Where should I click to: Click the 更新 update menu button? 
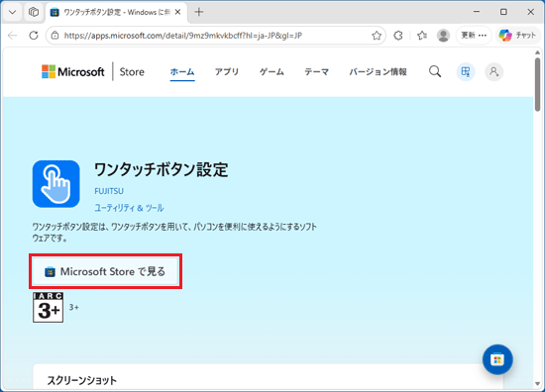pyautogui.click(x=474, y=36)
